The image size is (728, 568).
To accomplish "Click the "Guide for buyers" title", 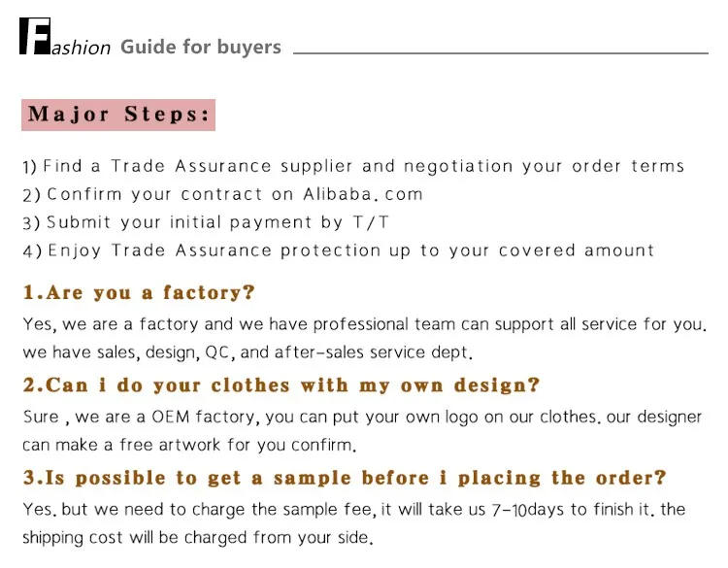I will (x=201, y=47).
